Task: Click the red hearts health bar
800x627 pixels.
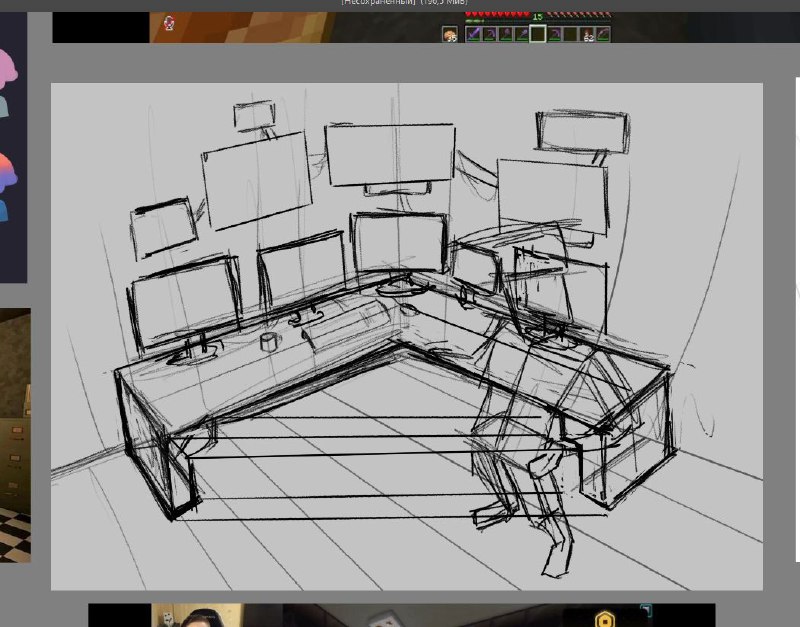Action: (497, 15)
